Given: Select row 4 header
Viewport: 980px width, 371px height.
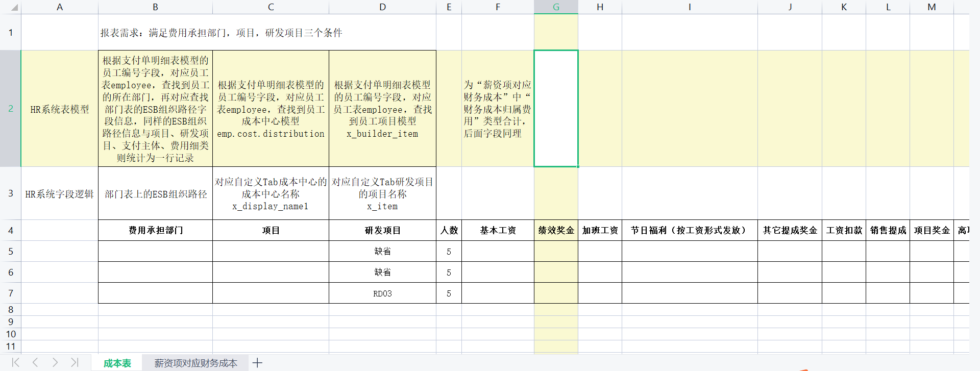Looking at the screenshot, I should pos(10,231).
